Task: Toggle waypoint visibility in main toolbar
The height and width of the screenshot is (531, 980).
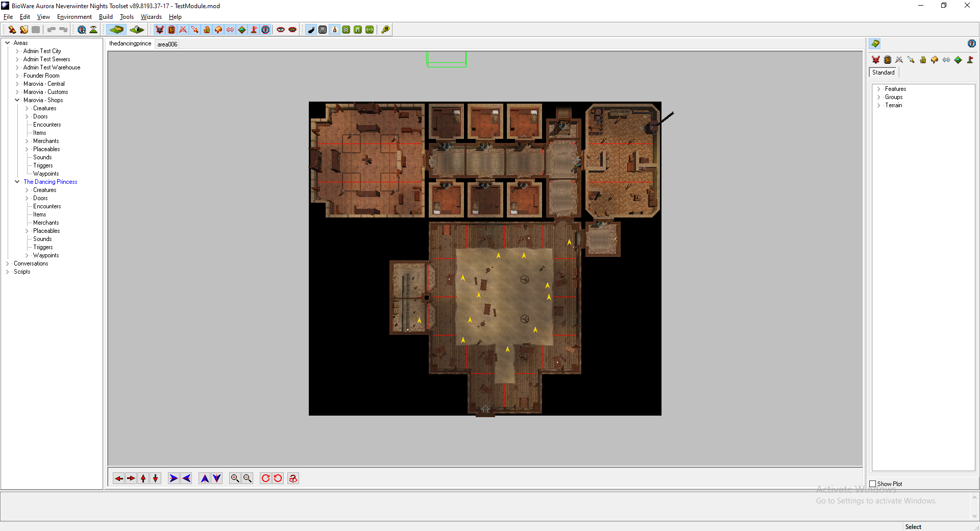Action: pyautogui.click(x=254, y=30)
